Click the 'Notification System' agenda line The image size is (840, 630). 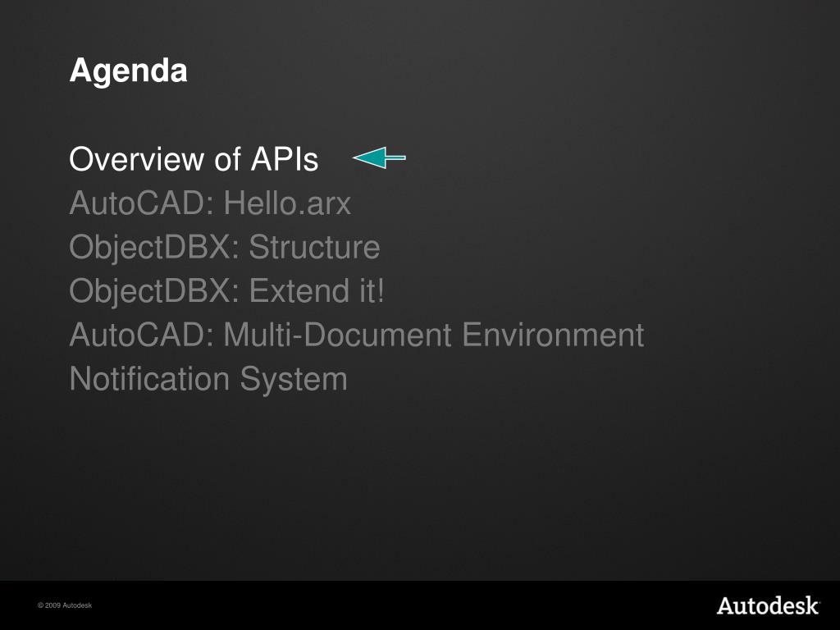coord(208,379)
